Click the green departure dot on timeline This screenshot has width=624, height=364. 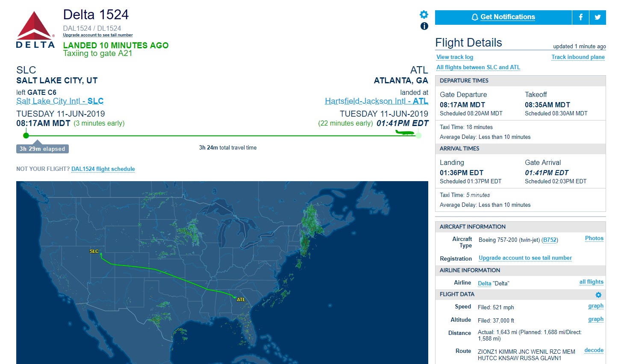[26, 135]
